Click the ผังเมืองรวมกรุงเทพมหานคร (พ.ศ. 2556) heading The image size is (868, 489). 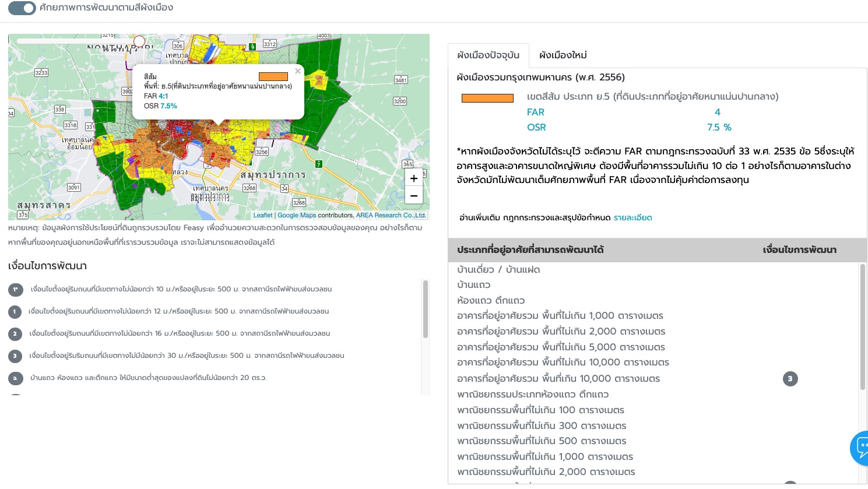pos(540,78)
